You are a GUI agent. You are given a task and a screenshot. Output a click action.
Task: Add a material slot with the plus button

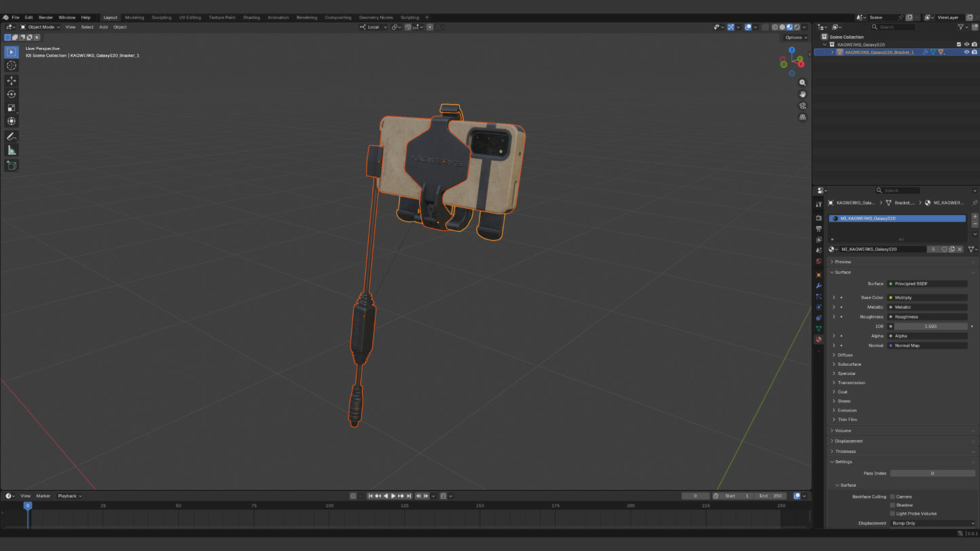click(975, 217)
